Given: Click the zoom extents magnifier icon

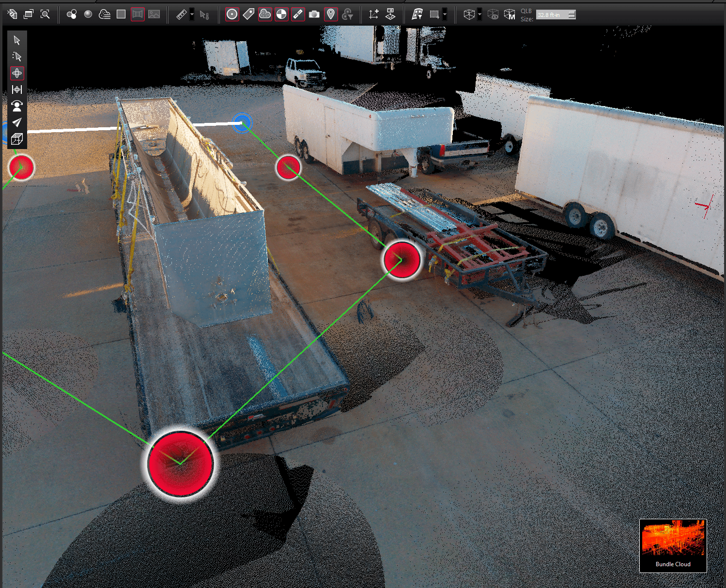Looking at the screenshot, I should pos(45,15).
